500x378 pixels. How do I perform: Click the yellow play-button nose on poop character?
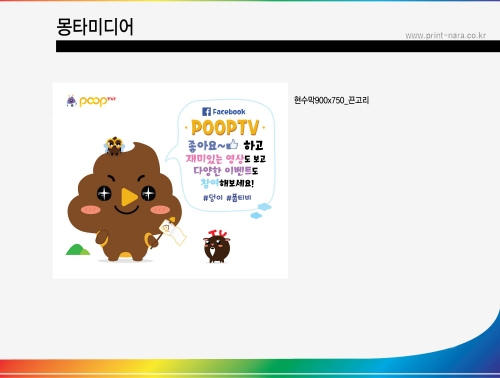129,197
